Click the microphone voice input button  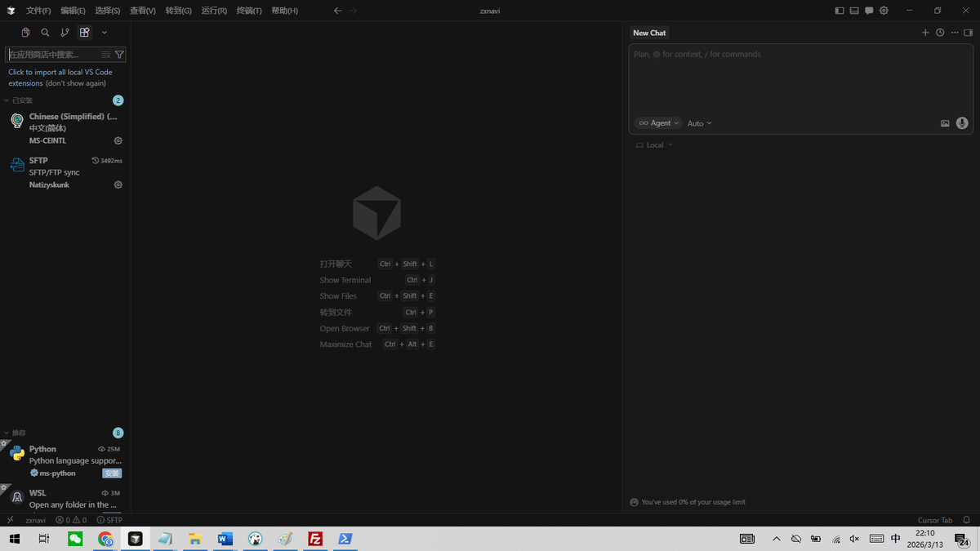coord(962,123)
